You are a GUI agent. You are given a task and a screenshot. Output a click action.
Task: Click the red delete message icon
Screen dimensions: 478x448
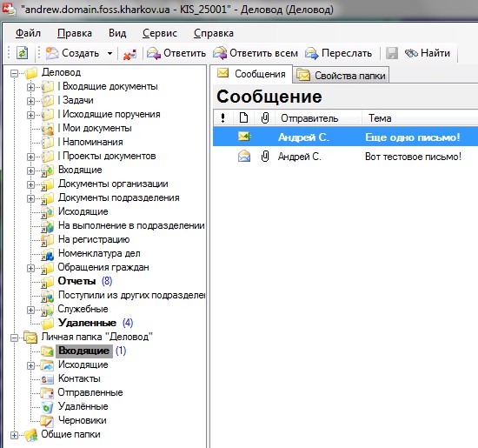(x=129, y=54)
